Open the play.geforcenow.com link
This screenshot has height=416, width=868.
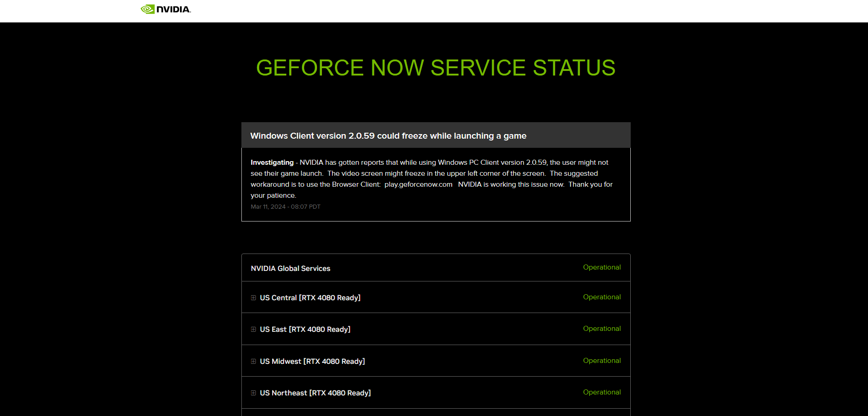point(418,184)
